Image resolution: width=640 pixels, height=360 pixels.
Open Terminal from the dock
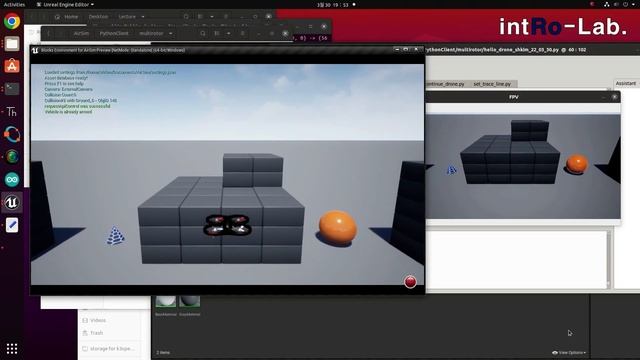(x=12, y=89)
